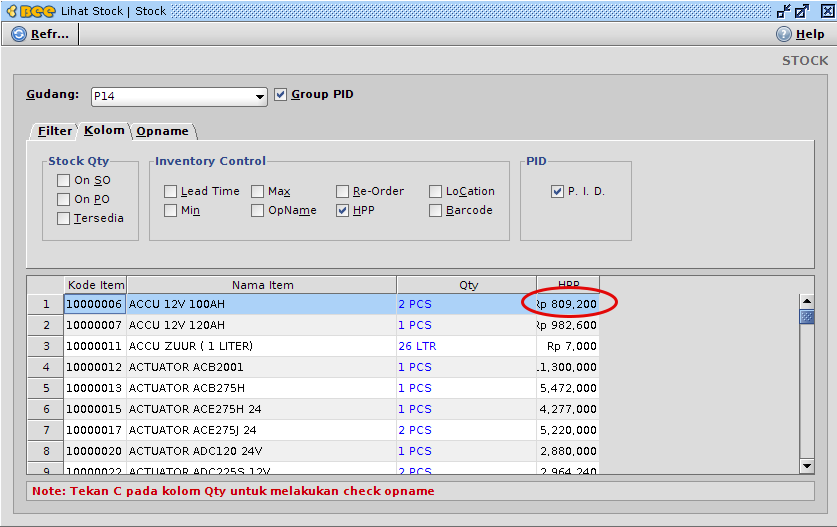Click item code 10000012
Screen dimensions: 837x527
point(95,367)
